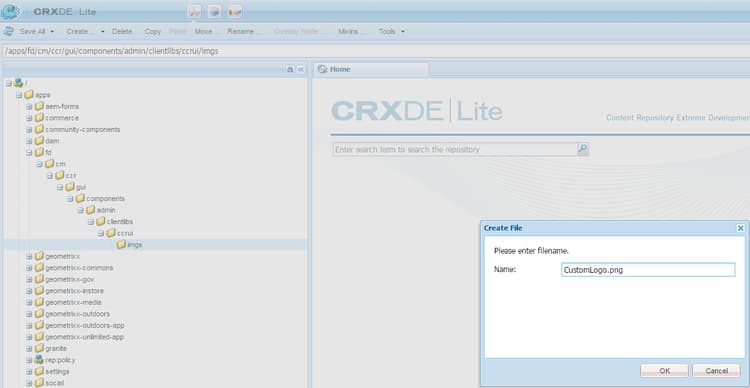The image size is (750, 388).
Task: Expand the aem-forms folder
Action: point(29,106)
